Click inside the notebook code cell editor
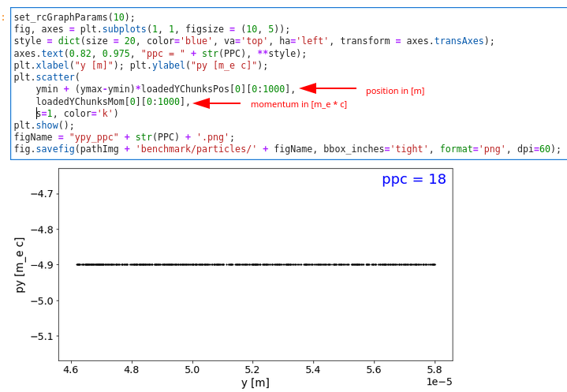This screenshot has width=567, height=392. tap(289, 84)
